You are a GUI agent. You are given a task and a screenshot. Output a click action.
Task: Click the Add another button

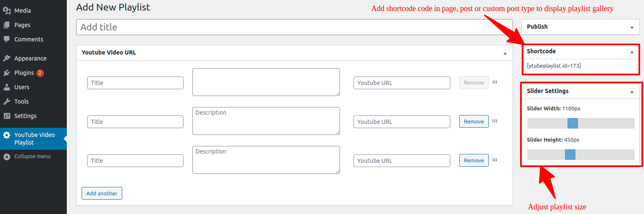[102, 193]
